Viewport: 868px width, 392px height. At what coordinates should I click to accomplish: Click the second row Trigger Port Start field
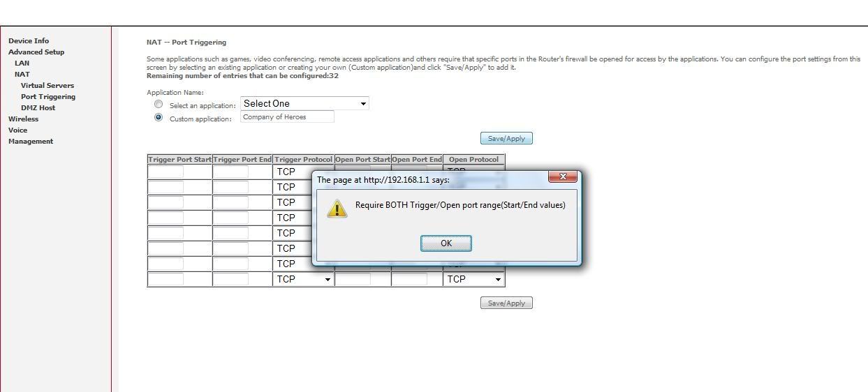tap(166, 187)
